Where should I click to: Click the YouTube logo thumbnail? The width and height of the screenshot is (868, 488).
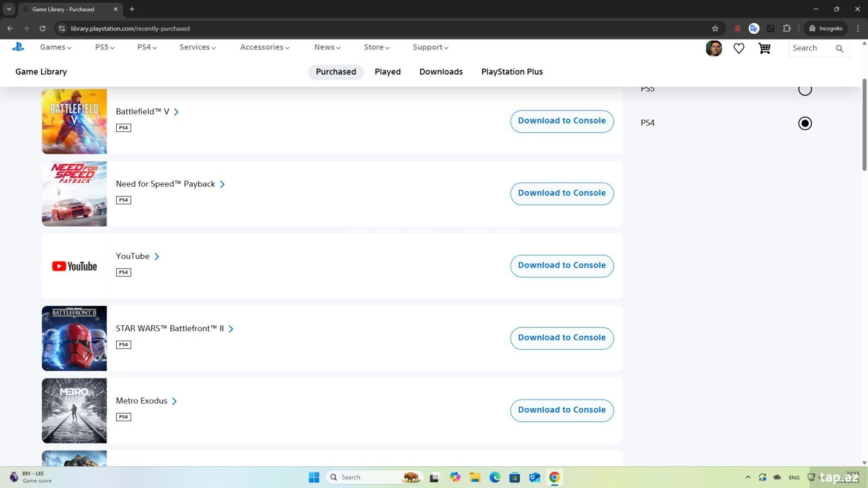coord(74,266)
